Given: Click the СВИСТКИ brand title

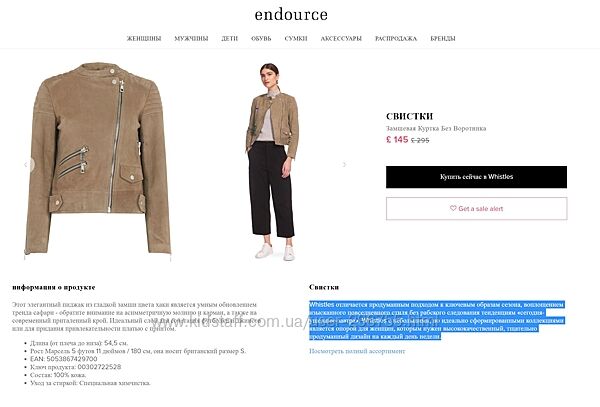Looking at the screenshot, I should pos(409,116).
